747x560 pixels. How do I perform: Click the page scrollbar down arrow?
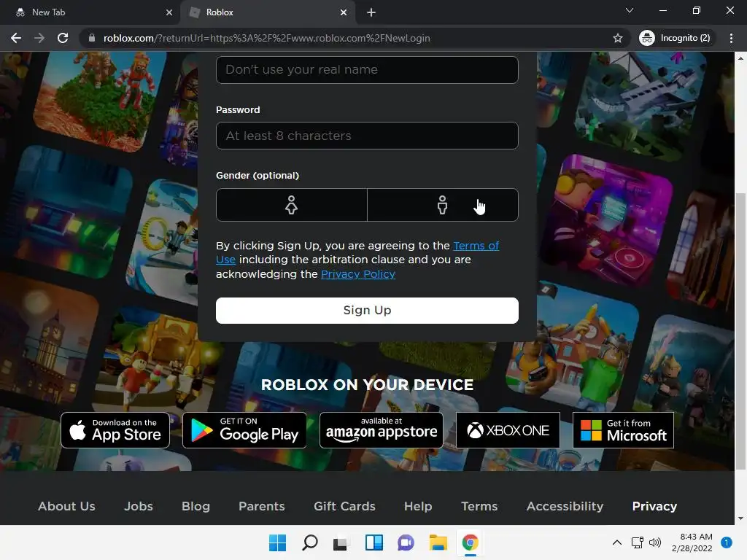(x=741, y=518)
